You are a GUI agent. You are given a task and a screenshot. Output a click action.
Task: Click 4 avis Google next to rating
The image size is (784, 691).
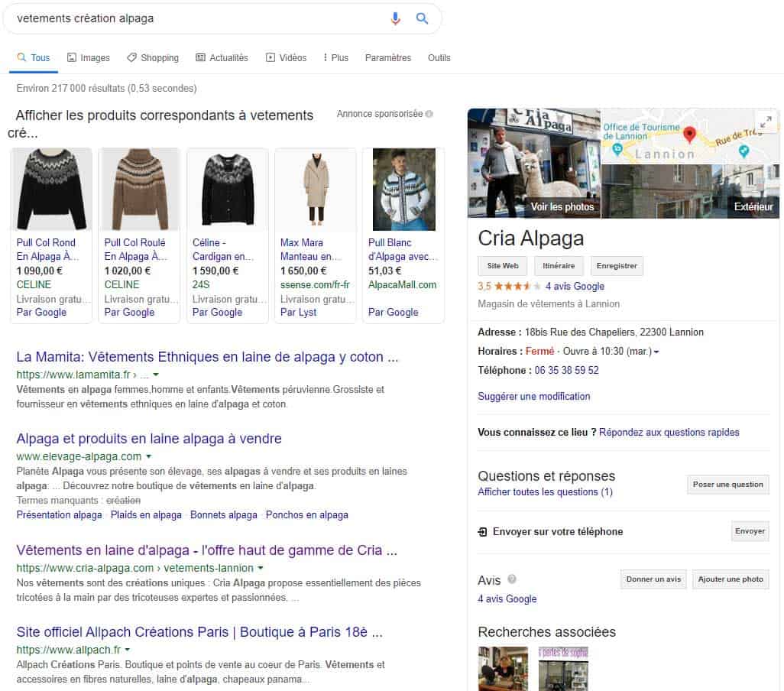tap(575, 287)
